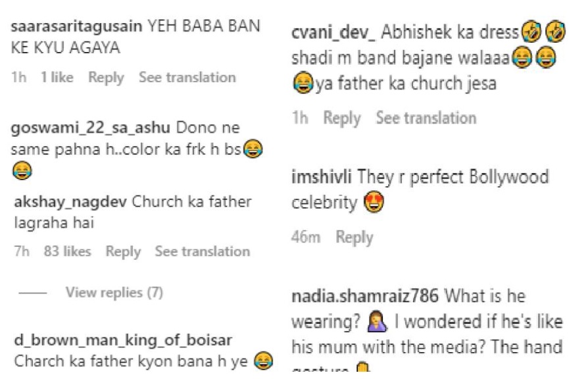Reply to imshivli's Bollywood celebrity comment

tap(355, 238)
